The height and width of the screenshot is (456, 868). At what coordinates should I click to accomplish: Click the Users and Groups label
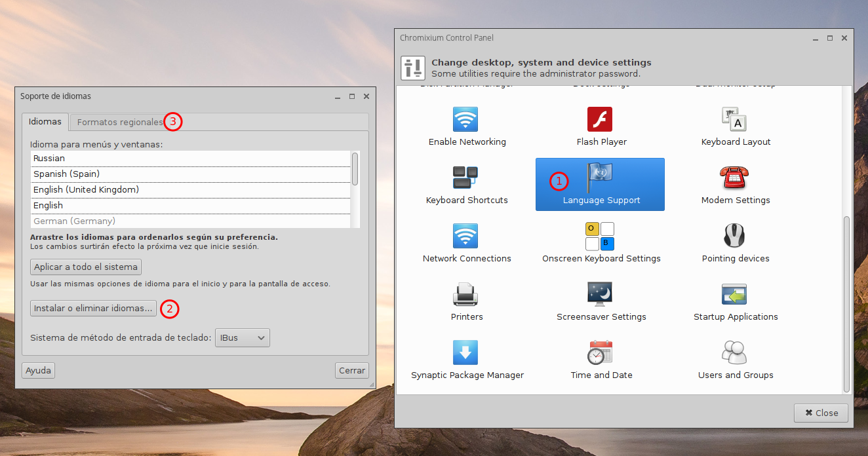tap(736, 375)
